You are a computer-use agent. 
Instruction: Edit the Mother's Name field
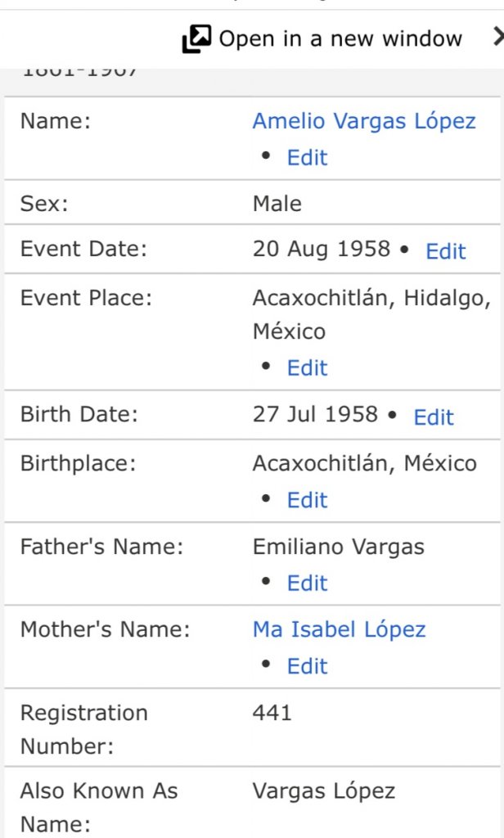pyautogui.click(x=307, y=666)
